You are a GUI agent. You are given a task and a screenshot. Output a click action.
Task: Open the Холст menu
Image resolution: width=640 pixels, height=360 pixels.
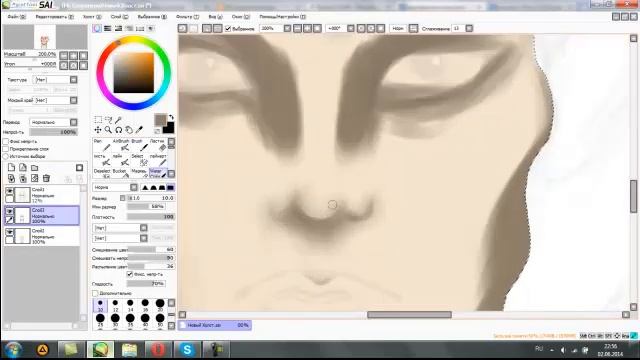coord(92,17)
